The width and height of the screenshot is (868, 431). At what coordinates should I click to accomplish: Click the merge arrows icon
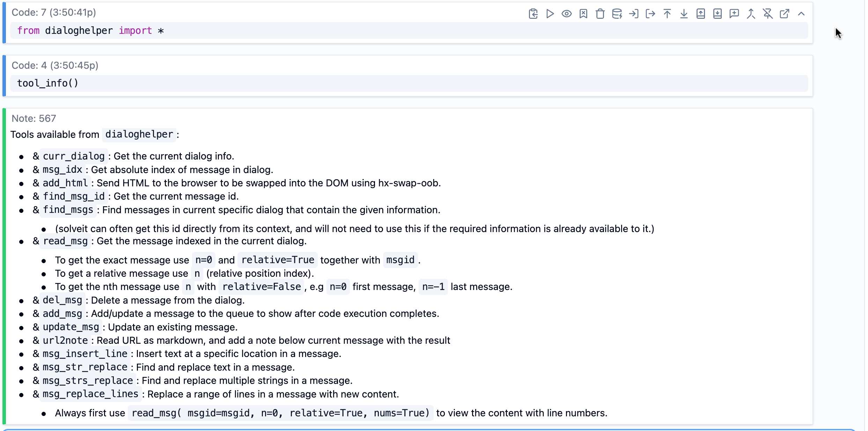click(751, 14)
